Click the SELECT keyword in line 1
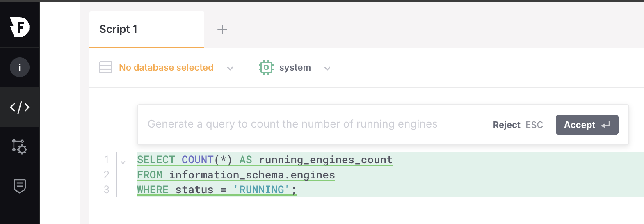This screenshot has height=224, width=644. [156, 160]
